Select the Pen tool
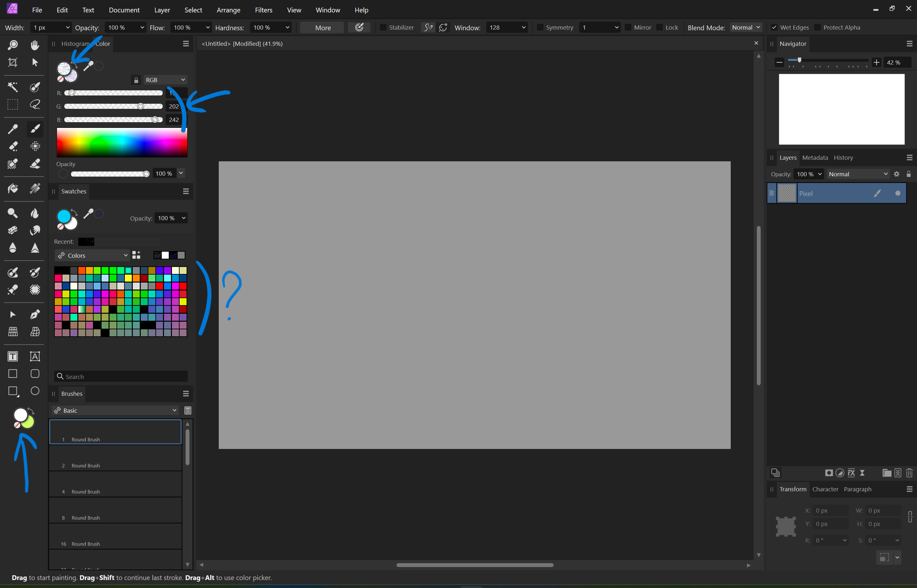 35,315
